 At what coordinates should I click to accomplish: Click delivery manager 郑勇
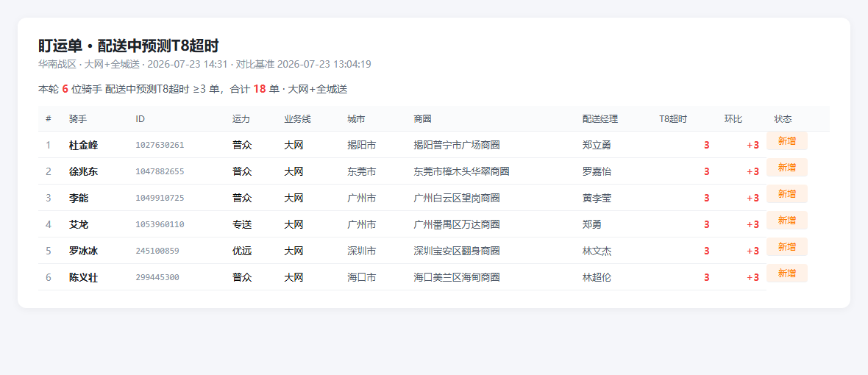[591, 224]
